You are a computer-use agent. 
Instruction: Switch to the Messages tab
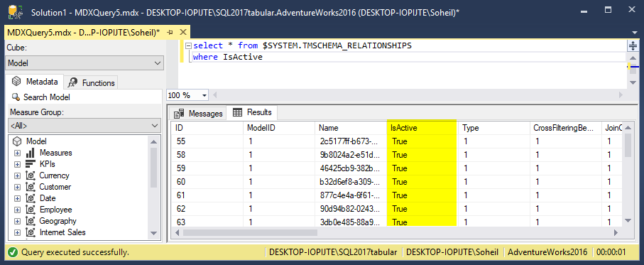[x=198, y=114]
